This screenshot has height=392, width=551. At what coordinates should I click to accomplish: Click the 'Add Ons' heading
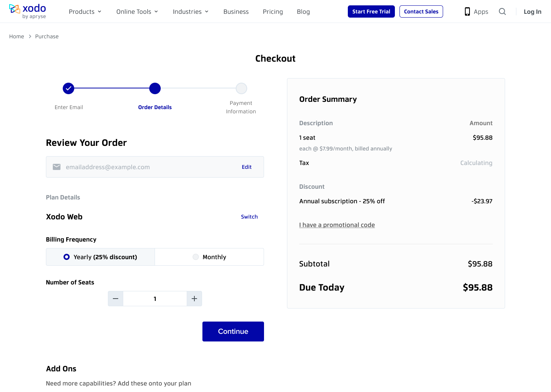[x=61, y=369]
